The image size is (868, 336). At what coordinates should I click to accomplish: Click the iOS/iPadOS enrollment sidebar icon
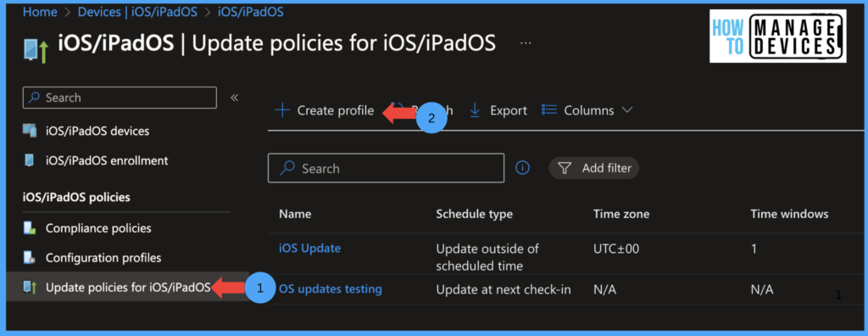[x=29, y=161]
